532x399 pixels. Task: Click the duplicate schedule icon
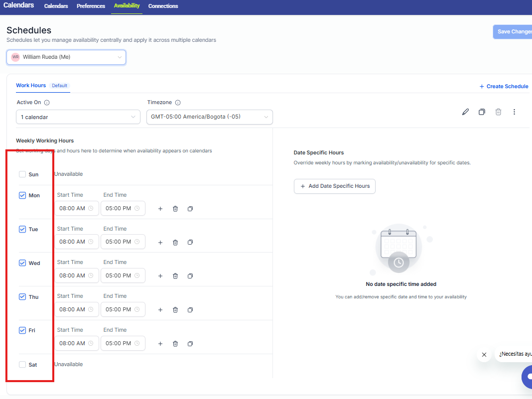pos(482,112)
